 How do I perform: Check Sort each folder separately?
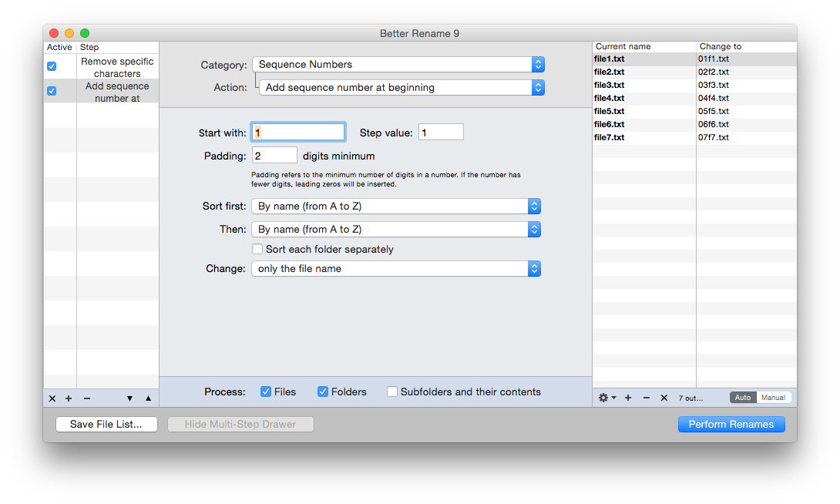[x=258, y=249]
